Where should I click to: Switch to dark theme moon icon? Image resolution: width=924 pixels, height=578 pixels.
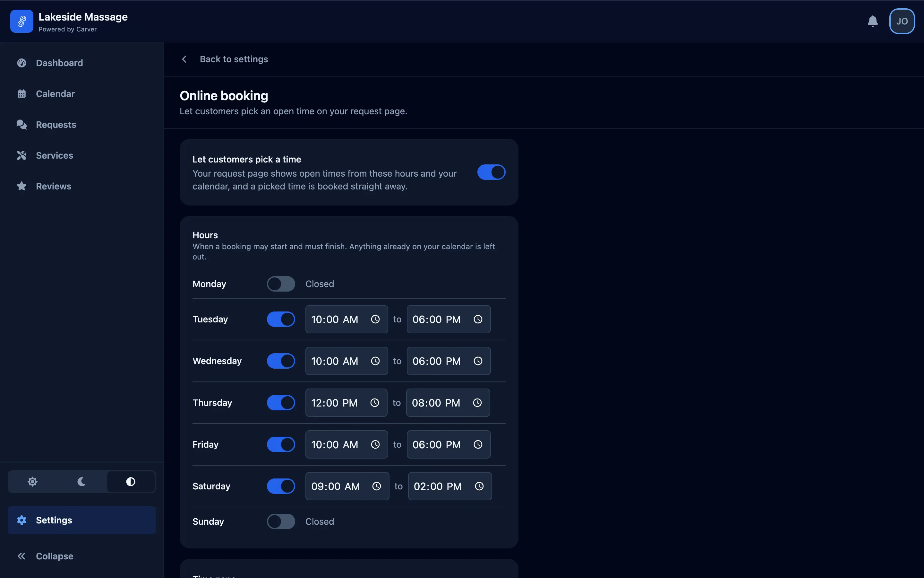pos(81,482)
